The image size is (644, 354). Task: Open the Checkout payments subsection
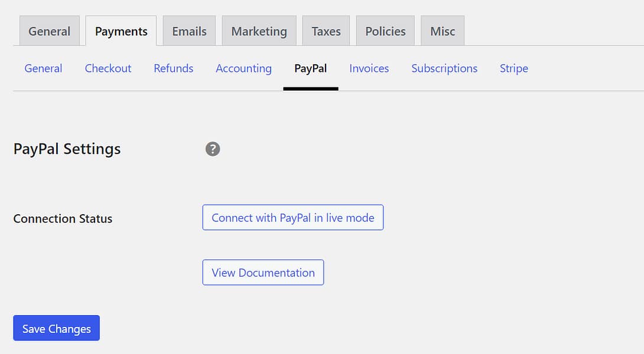tap(108, 68)
